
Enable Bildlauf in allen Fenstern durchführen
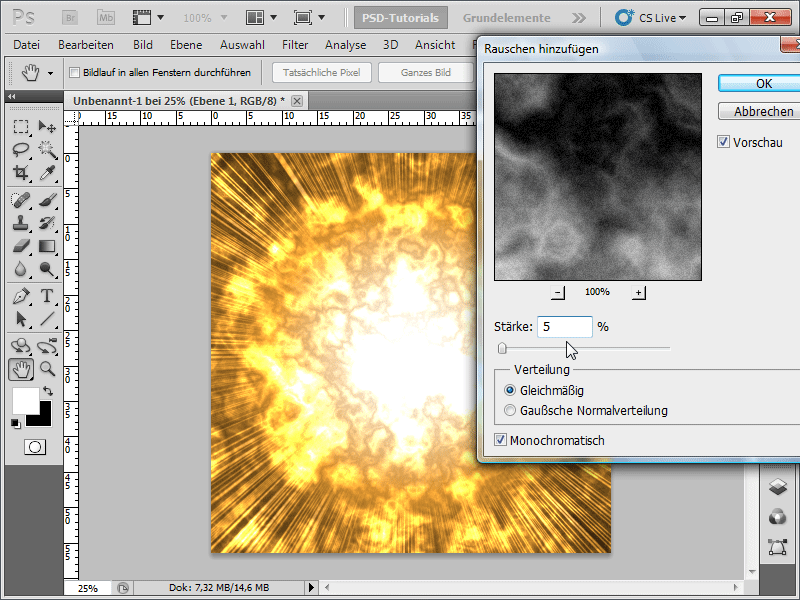pyautogui.click(x=74, y=72)
